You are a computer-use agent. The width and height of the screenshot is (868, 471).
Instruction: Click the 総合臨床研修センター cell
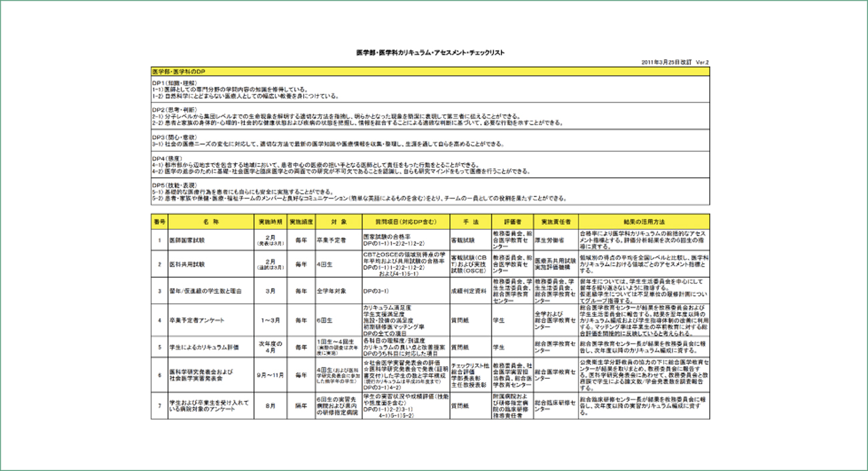point(555,405)
